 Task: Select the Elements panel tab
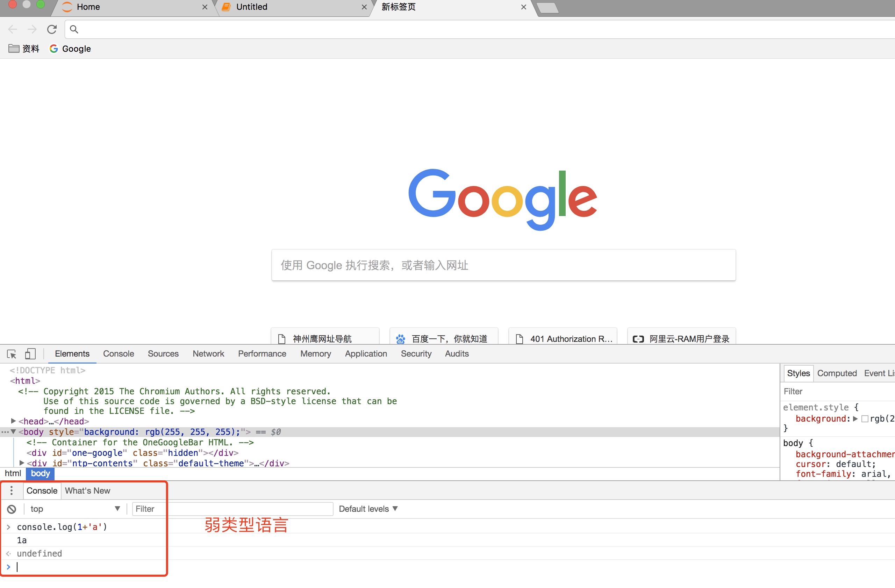click(72, 354)
